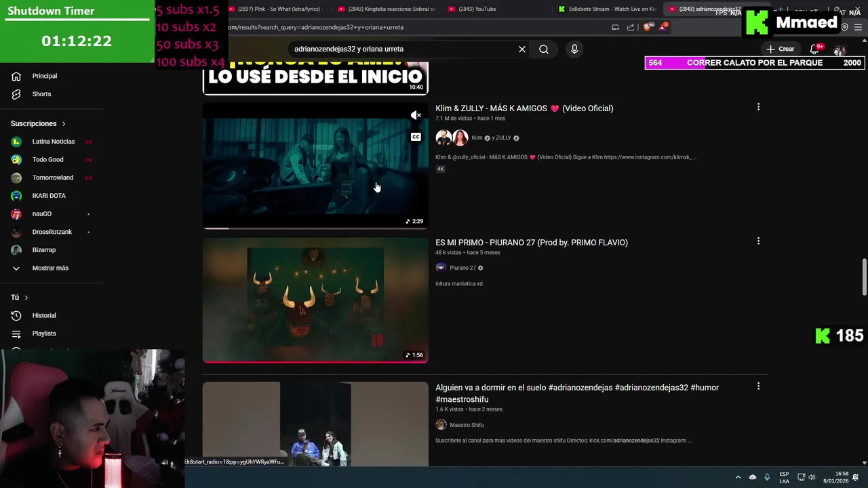
Task: Click the Crear button
Action: [x=781, y=49]
